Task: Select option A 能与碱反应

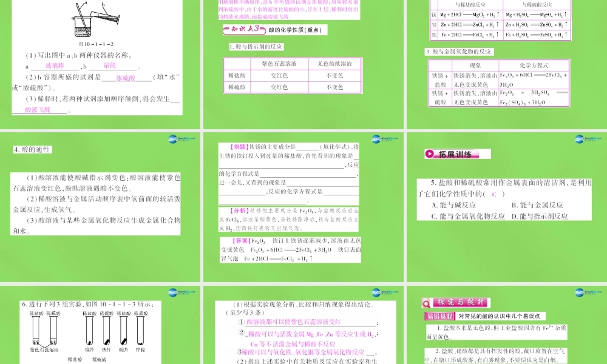Action: pyautogui.click(x=455, y=206)
